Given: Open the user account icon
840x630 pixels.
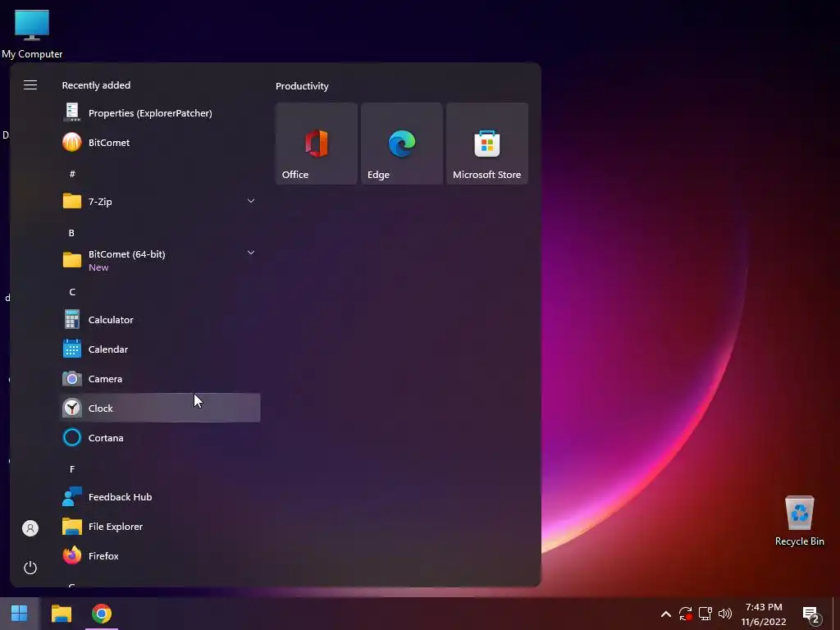Looking at the screenshot, I should (30, 528).
